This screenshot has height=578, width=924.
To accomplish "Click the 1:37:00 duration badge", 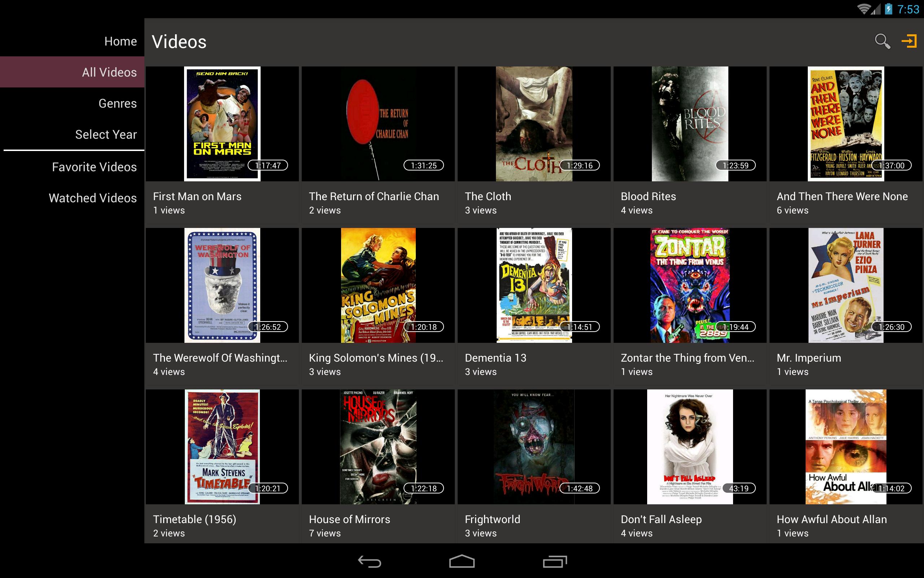I will (x=892, y=165).
